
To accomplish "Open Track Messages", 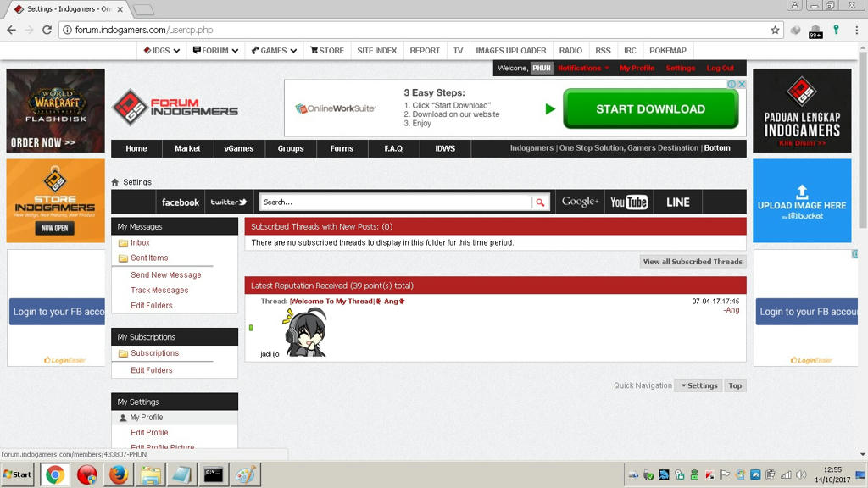I will click(159, 290).
